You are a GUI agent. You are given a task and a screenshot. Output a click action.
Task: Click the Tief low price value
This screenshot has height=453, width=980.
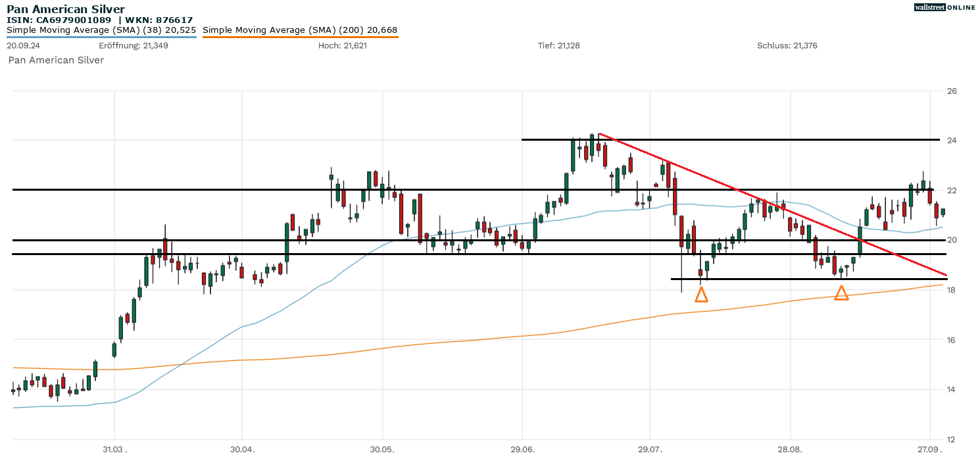568,45
